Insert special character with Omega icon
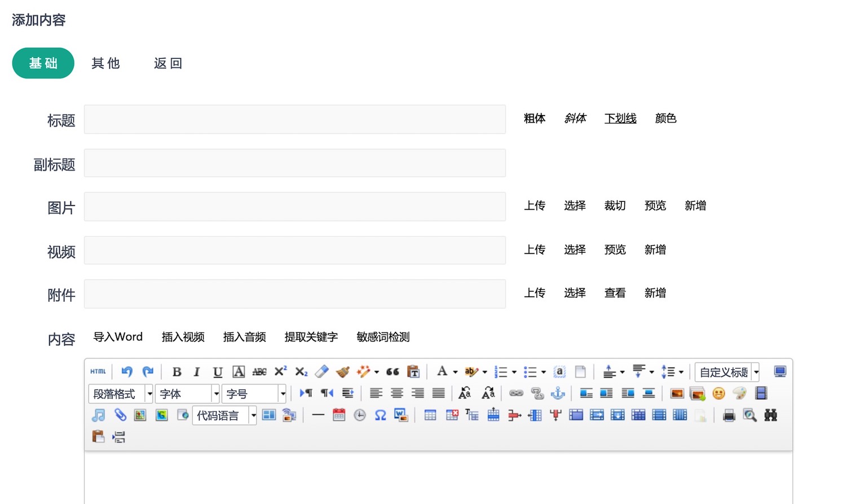 pyautogui.click(x=380, y=415)
